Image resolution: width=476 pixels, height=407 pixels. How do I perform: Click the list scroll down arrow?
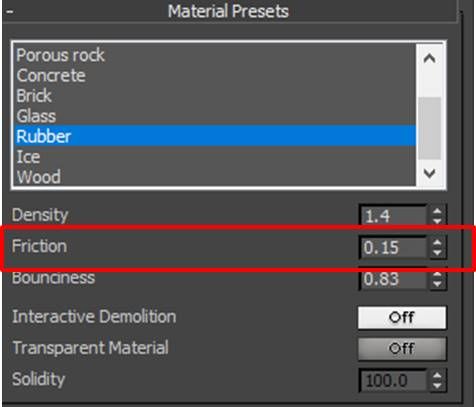429,173
